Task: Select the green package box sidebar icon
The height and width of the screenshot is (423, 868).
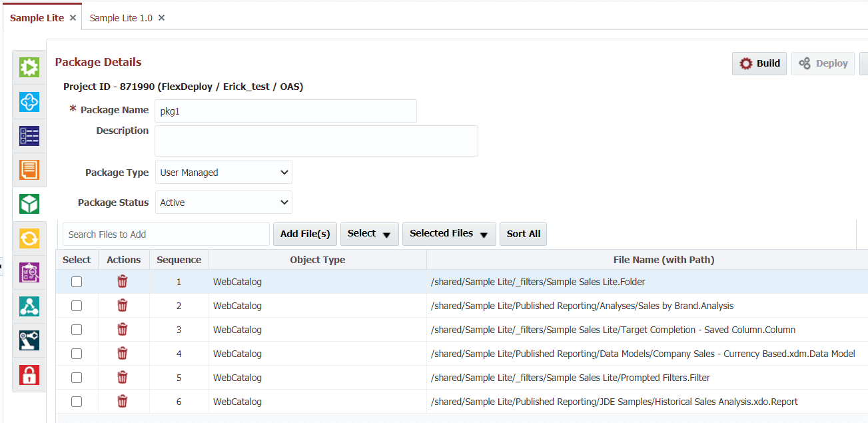Action: click(x=29, y=204)
